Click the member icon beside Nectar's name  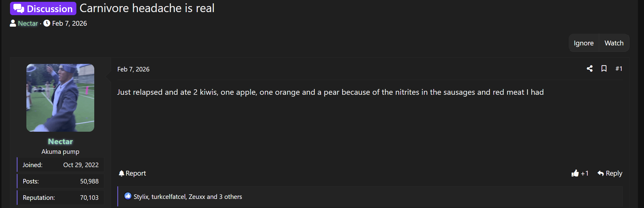coord(12,23)
